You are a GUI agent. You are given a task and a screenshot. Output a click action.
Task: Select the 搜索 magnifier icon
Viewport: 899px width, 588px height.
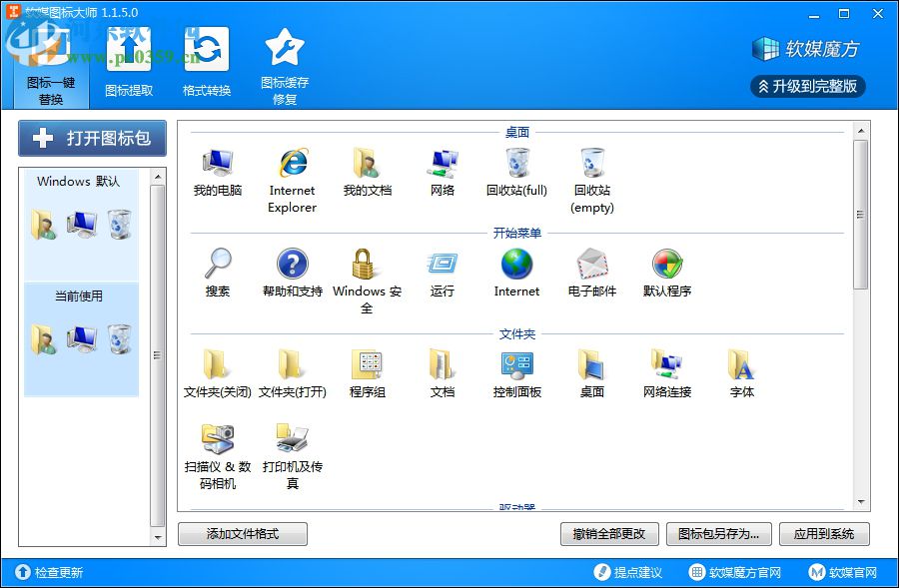coord(217,265)
